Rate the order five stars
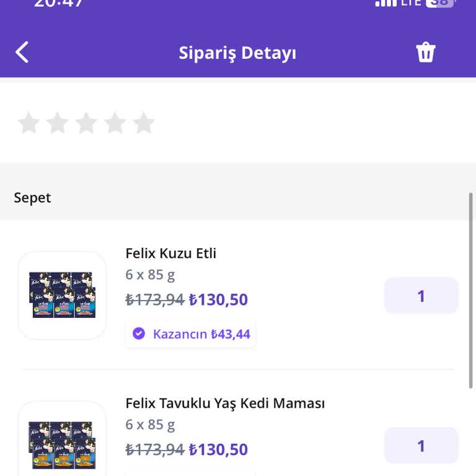This screenshot has height=476, width=476. pyautogui.click(x=143, y=123)
